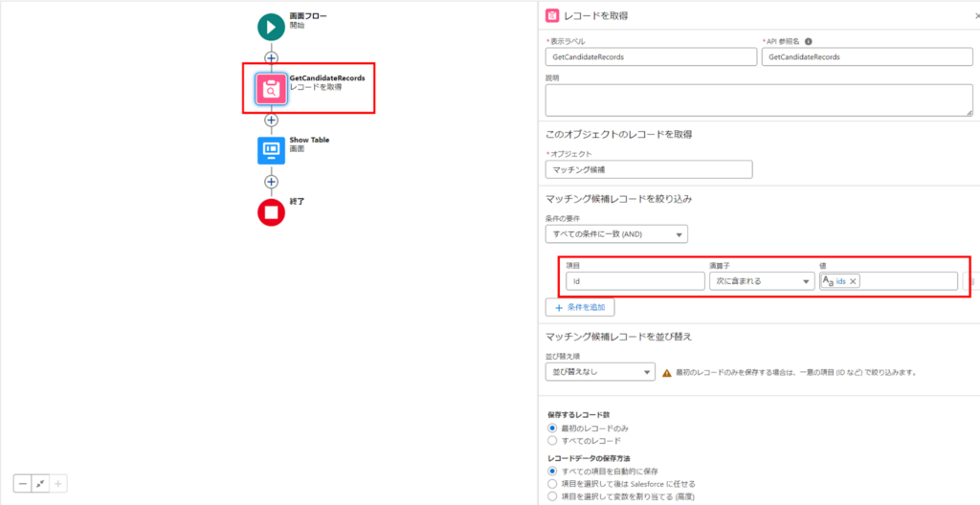Select 最初のレコードのみ radio option
Viewport: 980px width, 505px height.
pyautogui.click(x=552, y=428)
